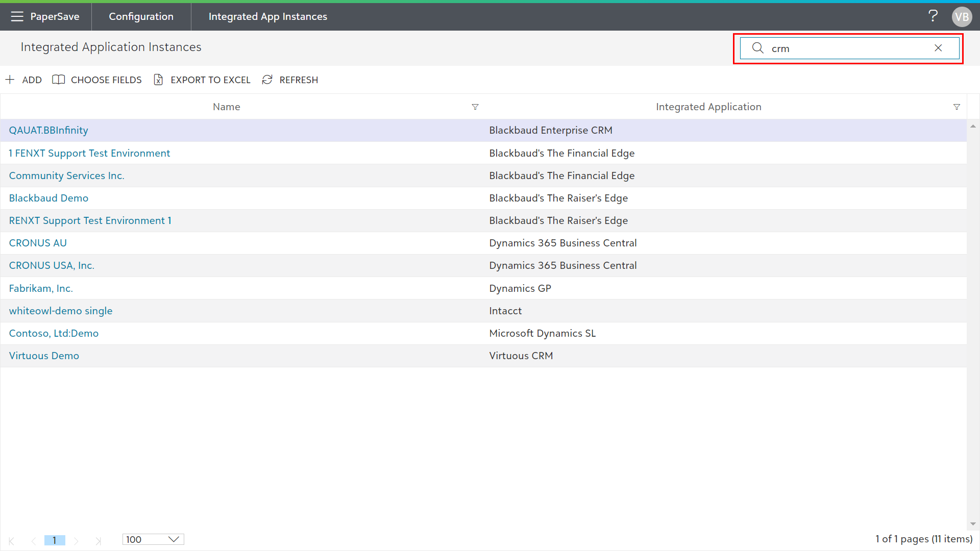The width and height of the screenshot is (980, 551).
Task: Open Integrated Application column filter
Action: click(x=957, y=107)
